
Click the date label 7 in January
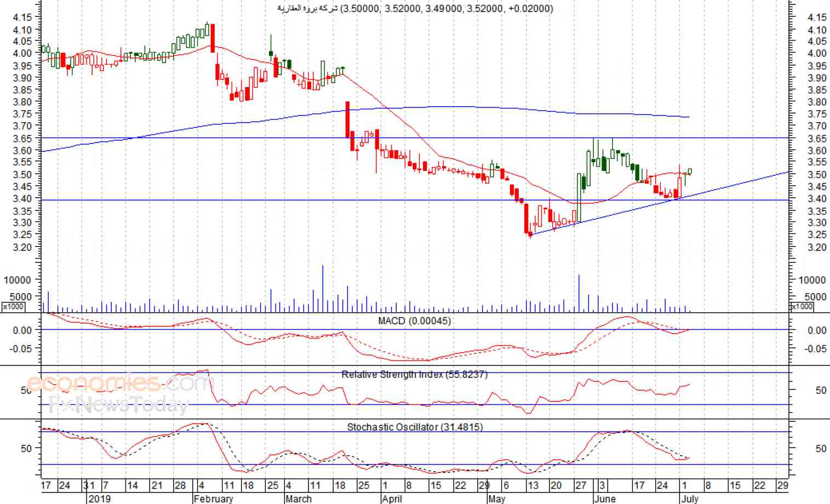point(105,485)
